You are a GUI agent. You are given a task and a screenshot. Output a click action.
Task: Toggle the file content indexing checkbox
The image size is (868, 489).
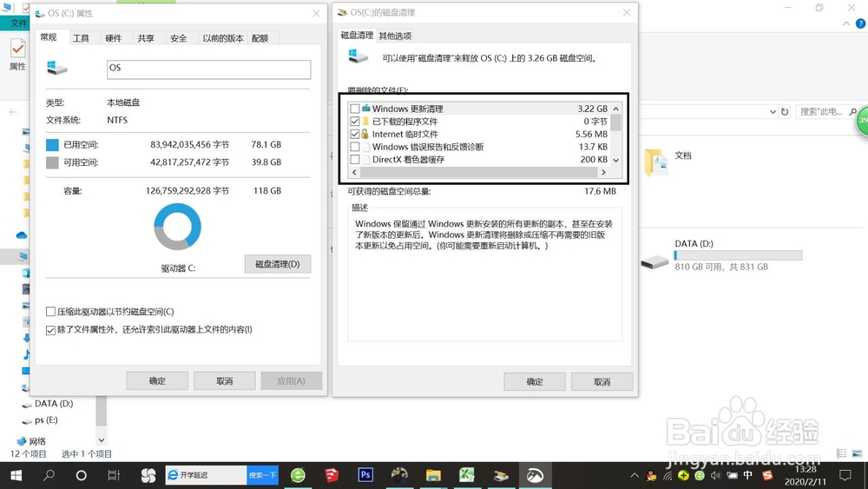pos(50,330)
